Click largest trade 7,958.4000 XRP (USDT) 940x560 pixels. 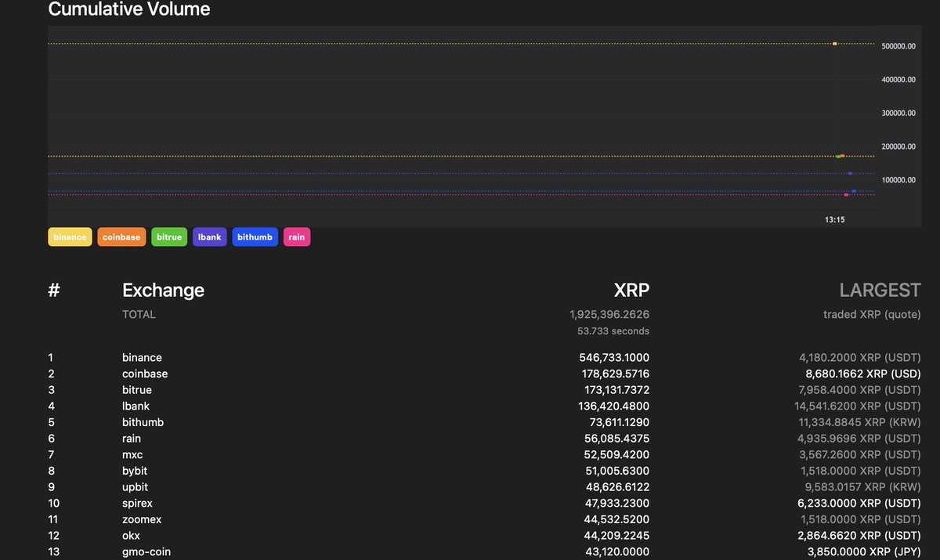860,390
